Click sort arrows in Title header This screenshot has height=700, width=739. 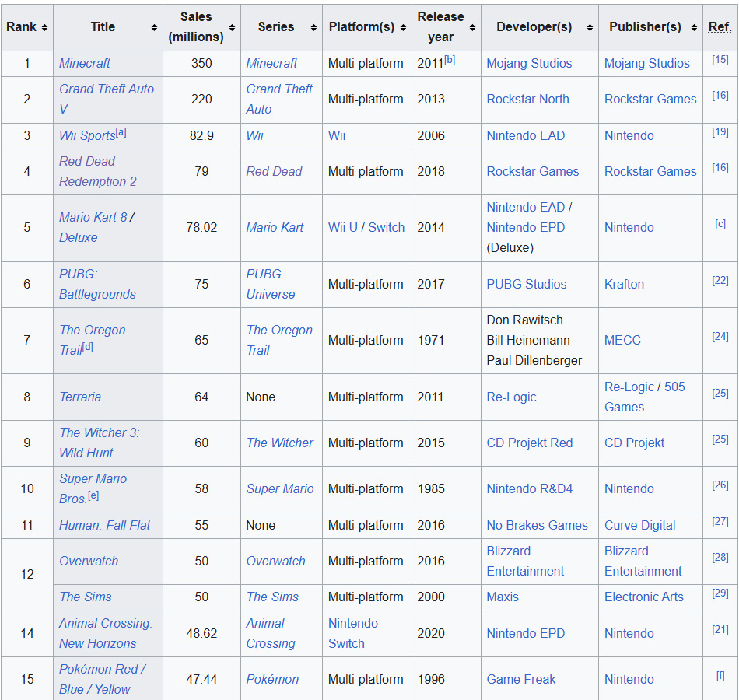[x=154, y=27]
